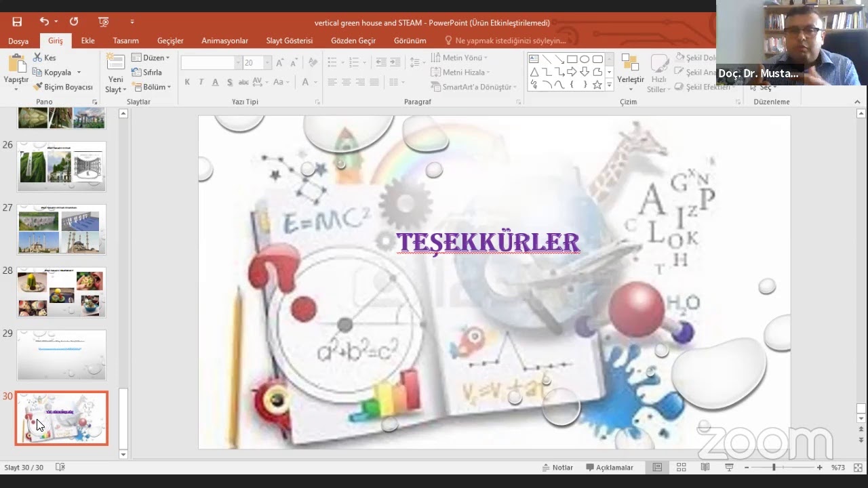
Task: Switch to the Görünüm tab
Action: pos(410,41)
